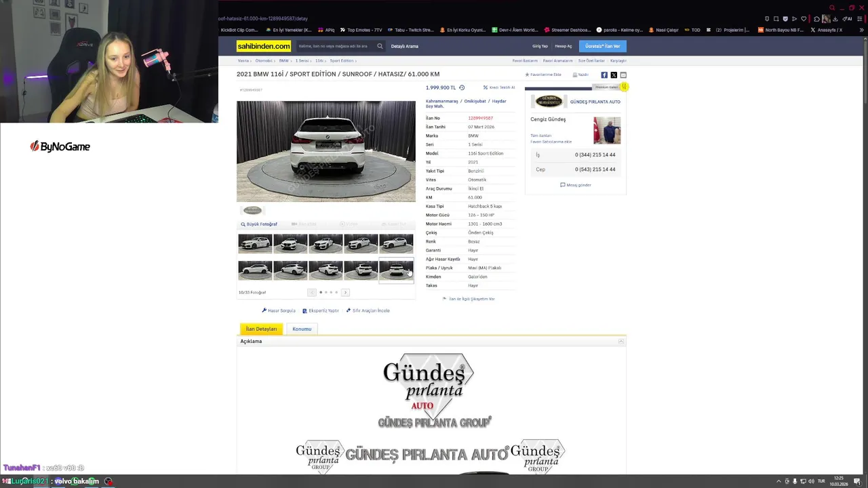Viewport: 868px width, 488px height.
Task: Click the sahibinden.com logo
Action: pyautogui.click(x=264, y=46)
